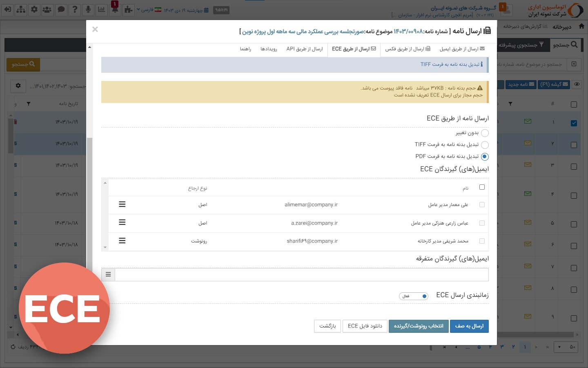The height and width of the screenshot is (368, 588).
Task: Open the bar chart reports icon
Action: click(102, 9)
